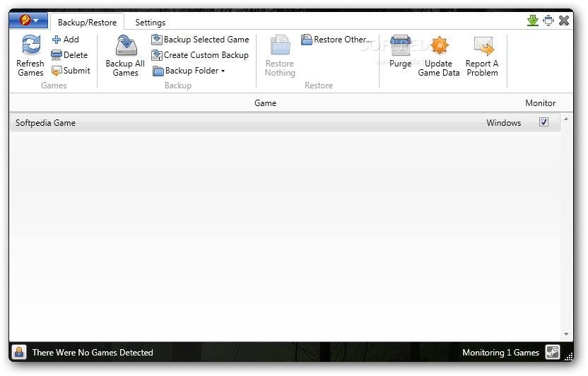
Task: Click the user icon in status bar
Action: tap(19, 353)
